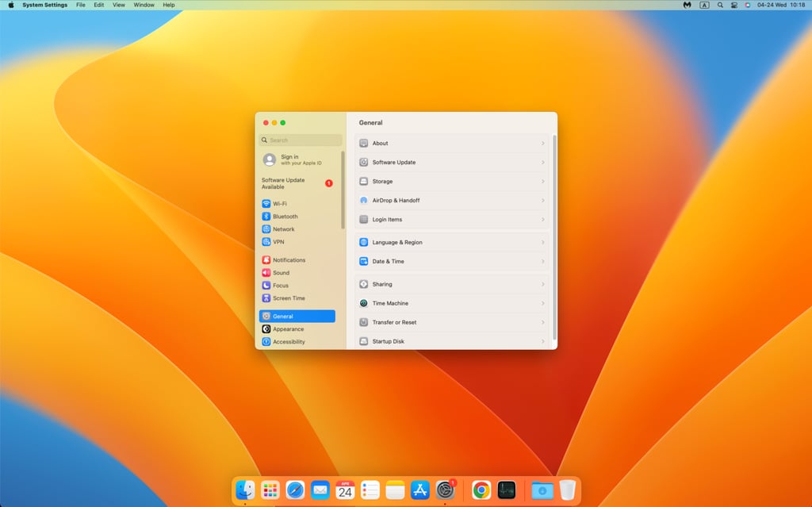Open Mail app from the Dock

[x=320, y=490]
